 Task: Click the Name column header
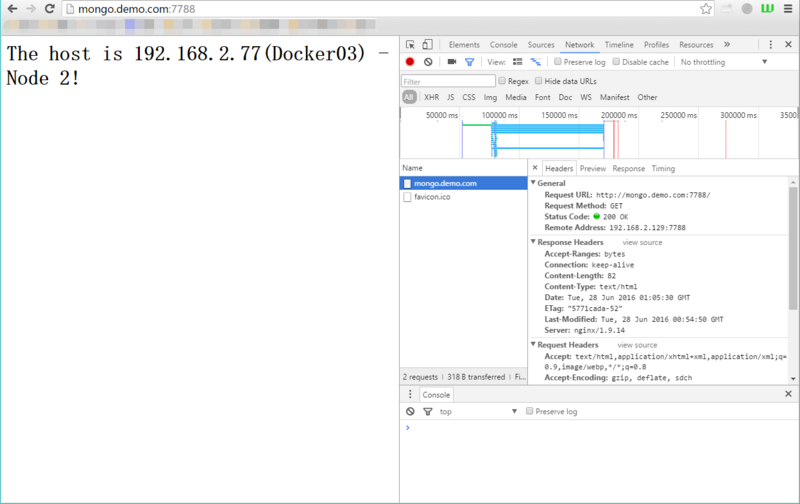(463, 168)
